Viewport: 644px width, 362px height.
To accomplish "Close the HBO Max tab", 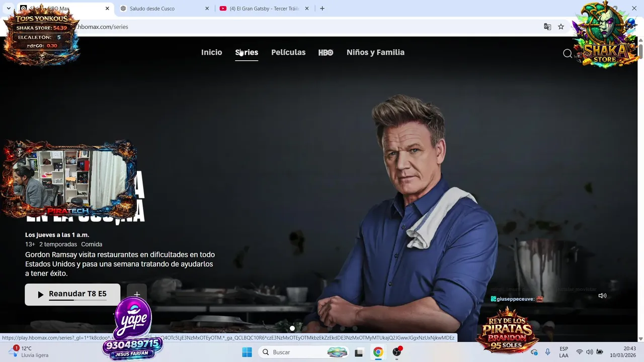I will 107,9.
